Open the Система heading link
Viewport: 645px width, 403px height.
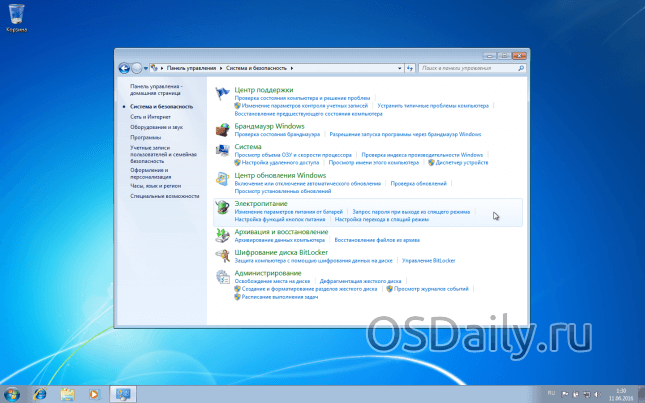(x=248, y=147)
